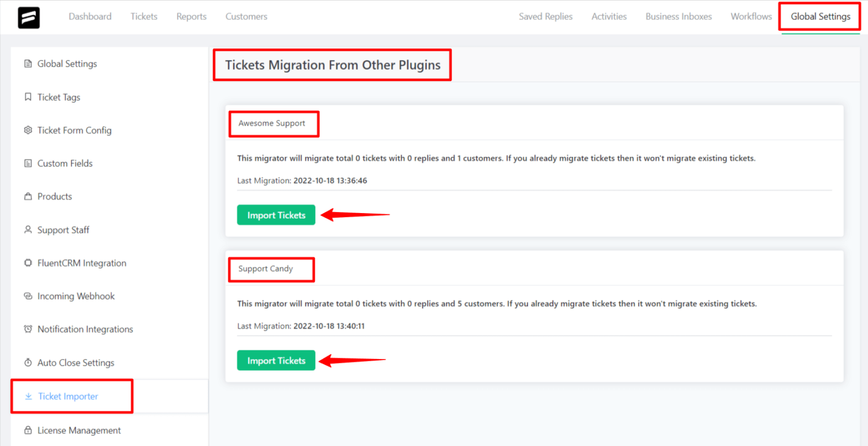This screenshot has width=868, height=446.
Task: Select the Products bag icon
Action: pos(27,196)
